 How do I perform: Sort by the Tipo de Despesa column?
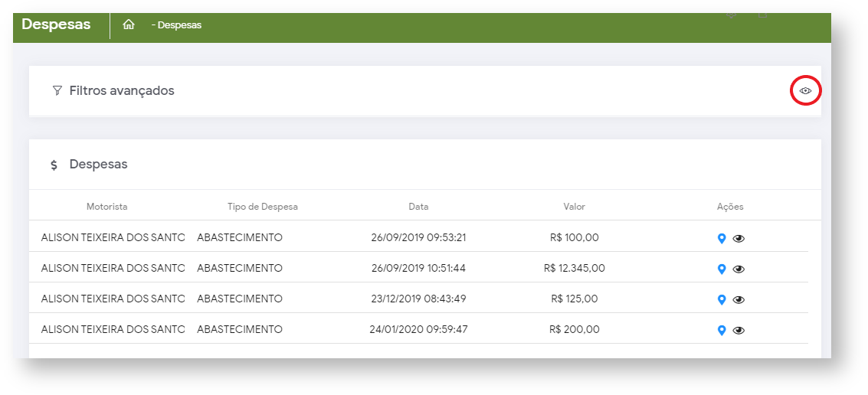point(263,207)
